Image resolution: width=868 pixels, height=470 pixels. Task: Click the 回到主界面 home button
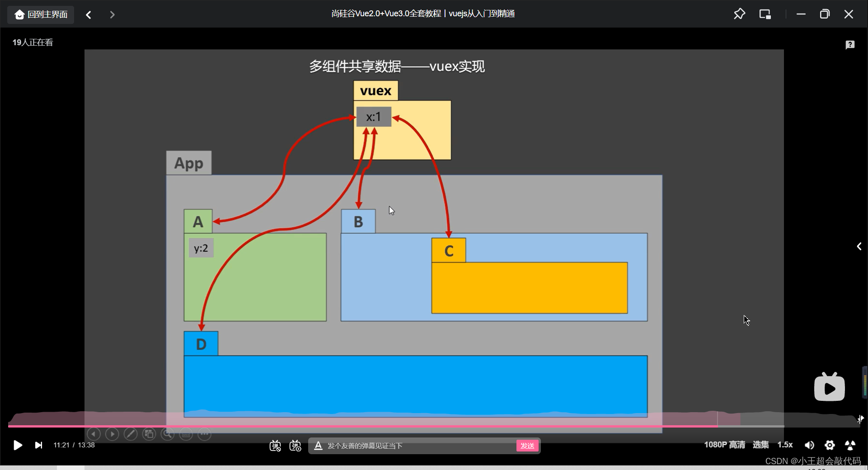tap(41, 14)
